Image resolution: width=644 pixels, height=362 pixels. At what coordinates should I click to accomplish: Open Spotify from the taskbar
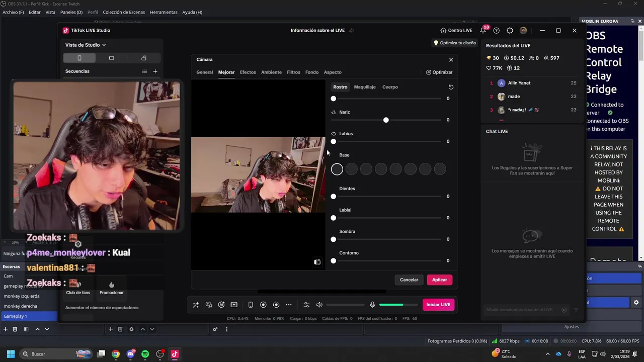click(145, 354)
